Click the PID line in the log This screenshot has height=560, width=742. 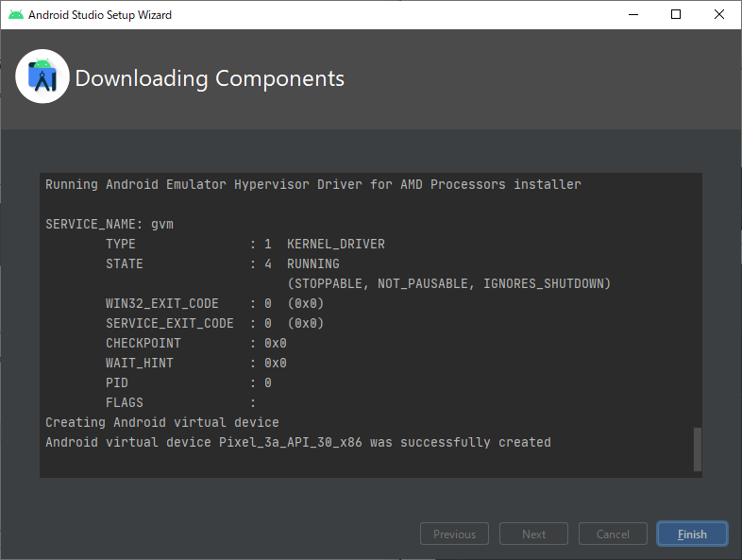click(x=188, y=382)
